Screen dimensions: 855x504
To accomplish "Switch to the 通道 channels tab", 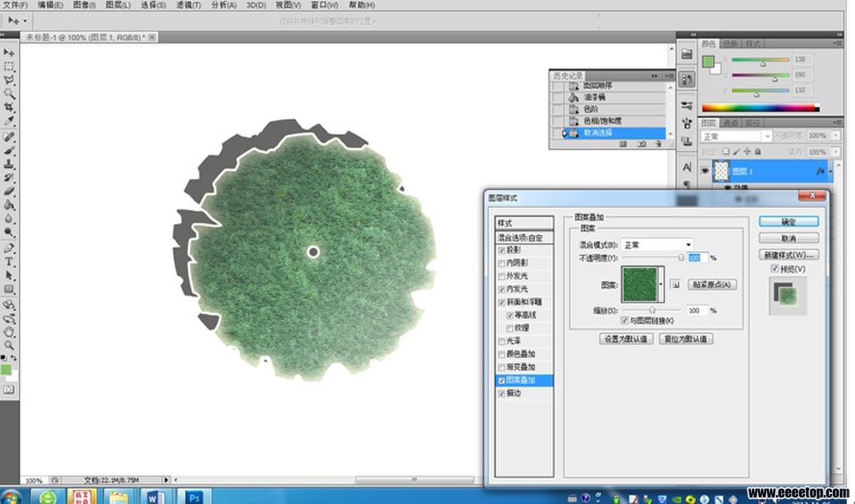I will pyautogui.click(x=731, y=123).
